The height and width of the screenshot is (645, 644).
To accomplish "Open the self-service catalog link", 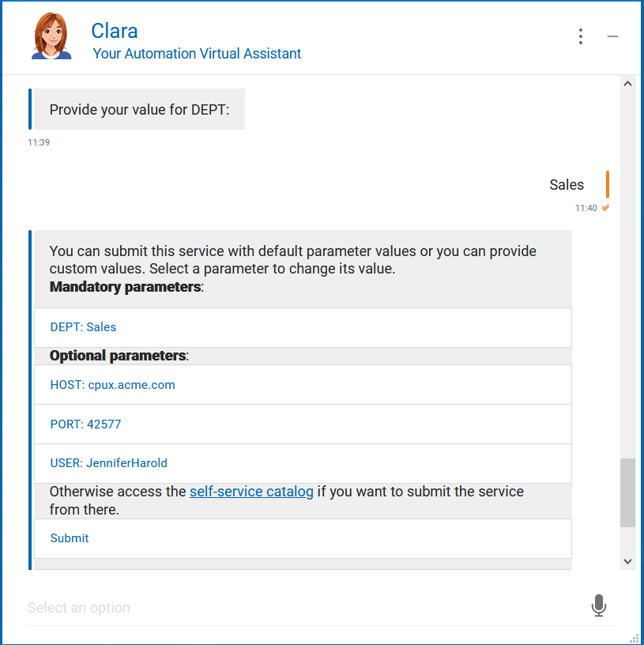I will point(251,492).
